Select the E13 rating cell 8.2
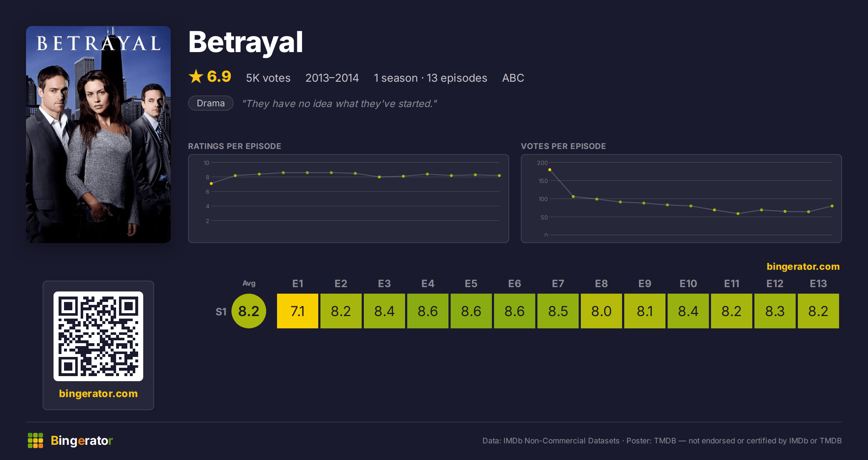 [x=818, y=311]
